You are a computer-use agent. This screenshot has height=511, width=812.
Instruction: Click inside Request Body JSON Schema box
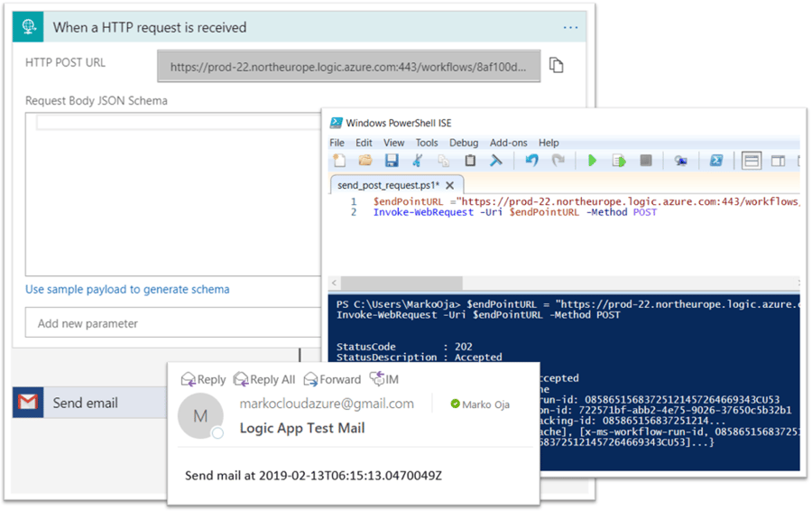point(173,194)
